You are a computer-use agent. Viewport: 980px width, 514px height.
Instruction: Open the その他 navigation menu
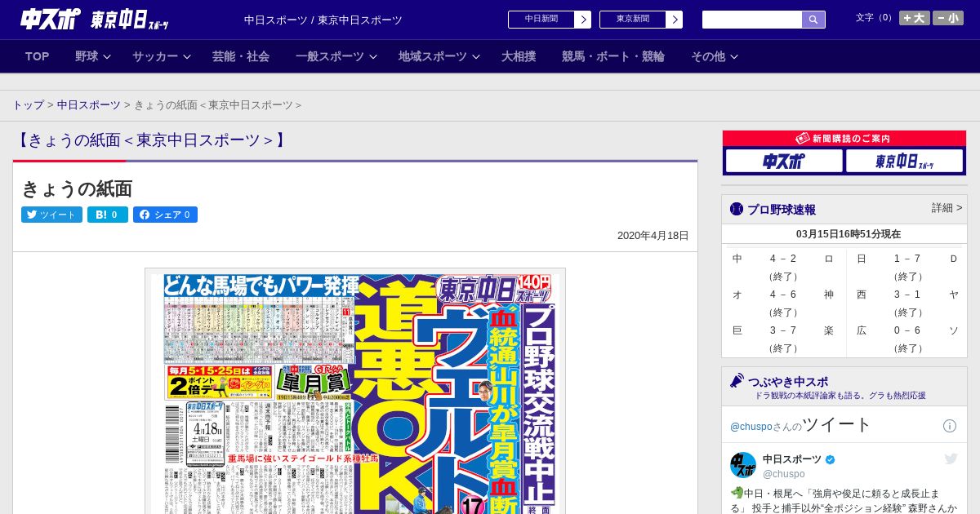click(x=708, y=56)
